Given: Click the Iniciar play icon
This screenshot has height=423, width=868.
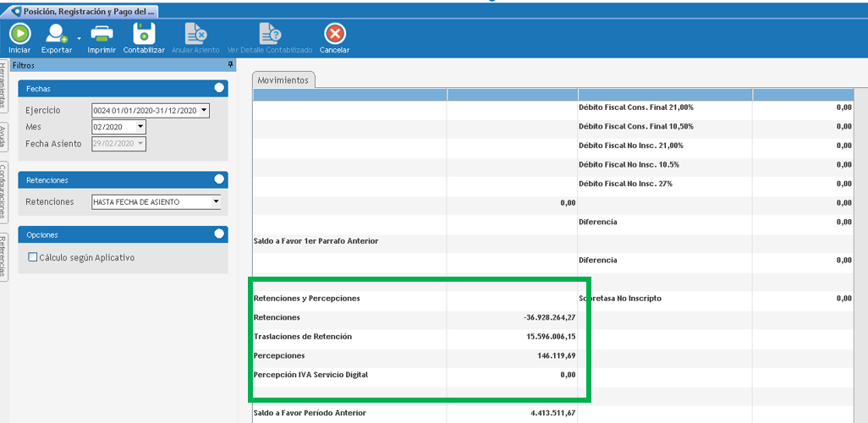Looking at the screenshot, I should (19, 34).
